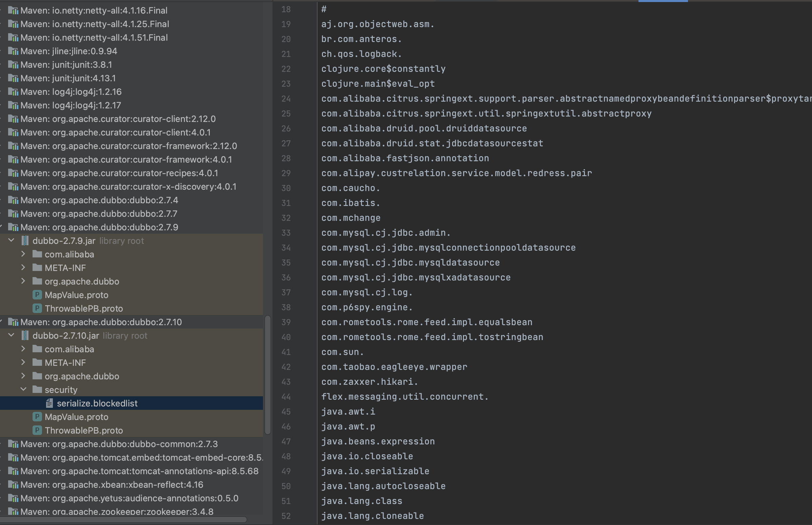Click line number 24 in gutter
Image resolution: width=812 pixels, height=525 pixels.
click(x=286, y=99)
